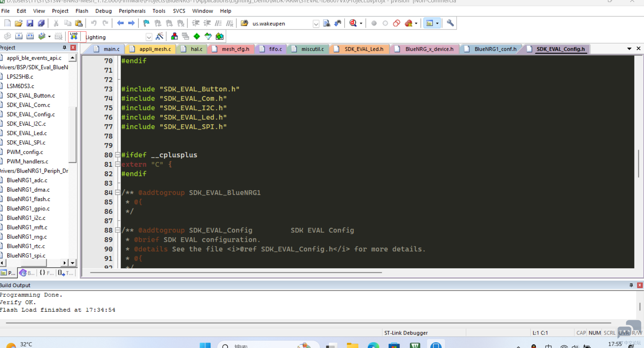Click the Paste clipboard icon
This screenshot has height=348, width=644.
tap(79, 23)
